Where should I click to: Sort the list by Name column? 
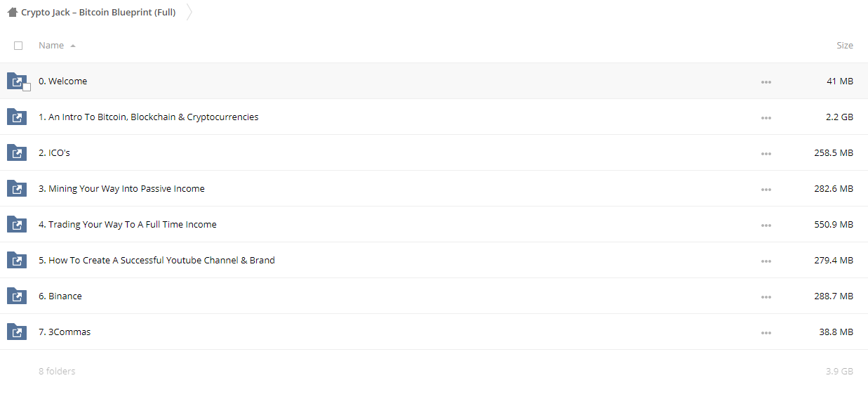[51, 45]
